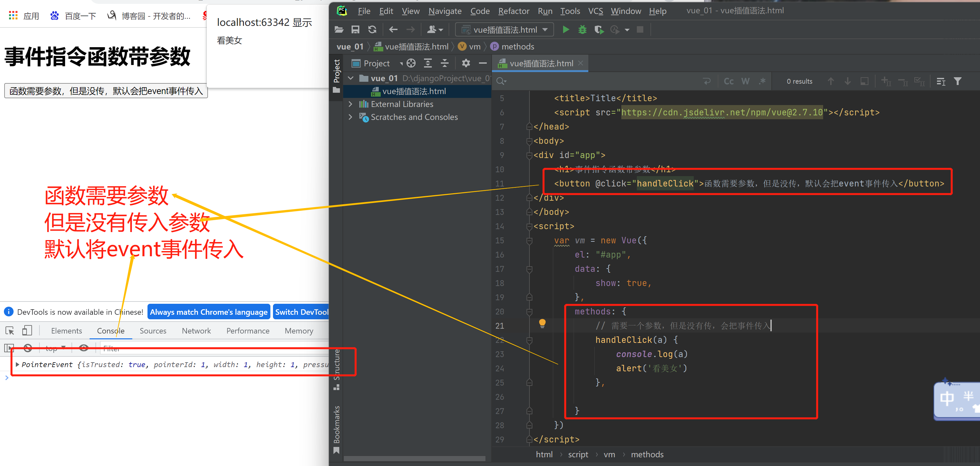Image resolution: width=980 pixels, height=466 pixels.
Task: Collapse the methods block fold marker
Action: [529, 312]
